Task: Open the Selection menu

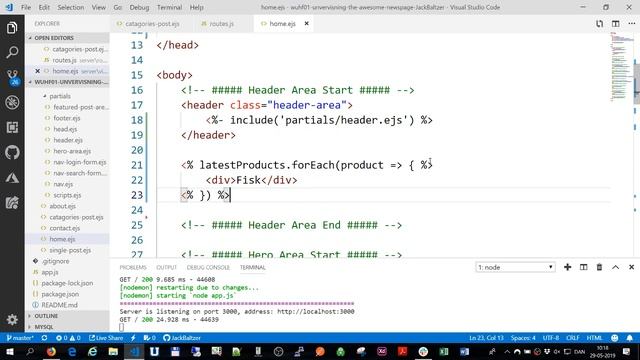Action: pos(71,7)
